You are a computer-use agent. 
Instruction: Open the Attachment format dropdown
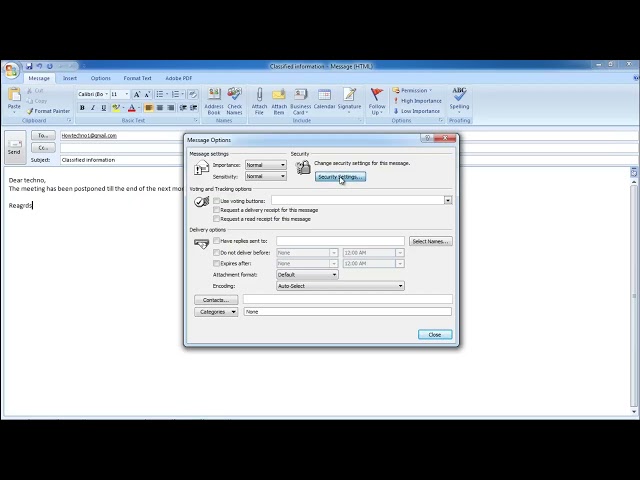pos(307,275)
